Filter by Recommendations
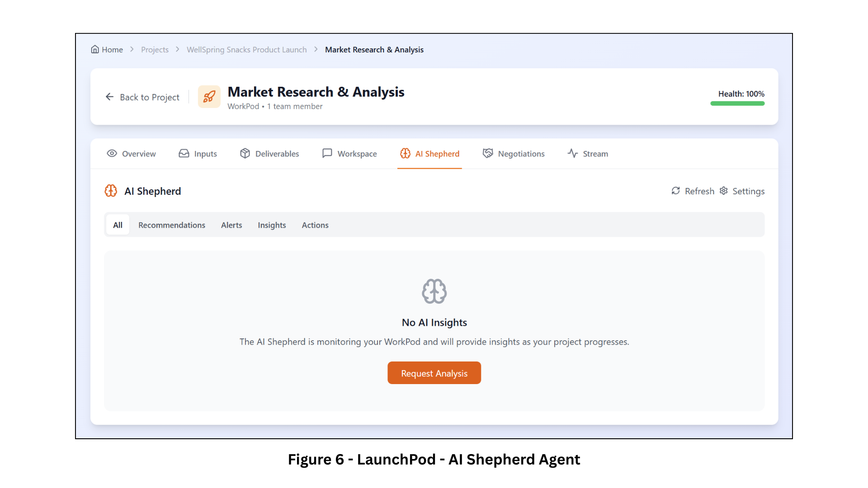868x488 pixels. pyautogui.click(x=171, y=225)
